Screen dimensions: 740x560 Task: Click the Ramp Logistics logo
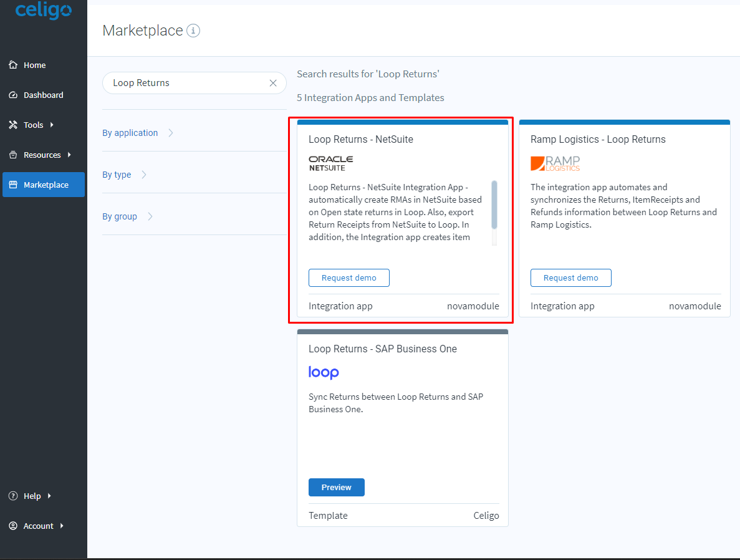(555, 163)
